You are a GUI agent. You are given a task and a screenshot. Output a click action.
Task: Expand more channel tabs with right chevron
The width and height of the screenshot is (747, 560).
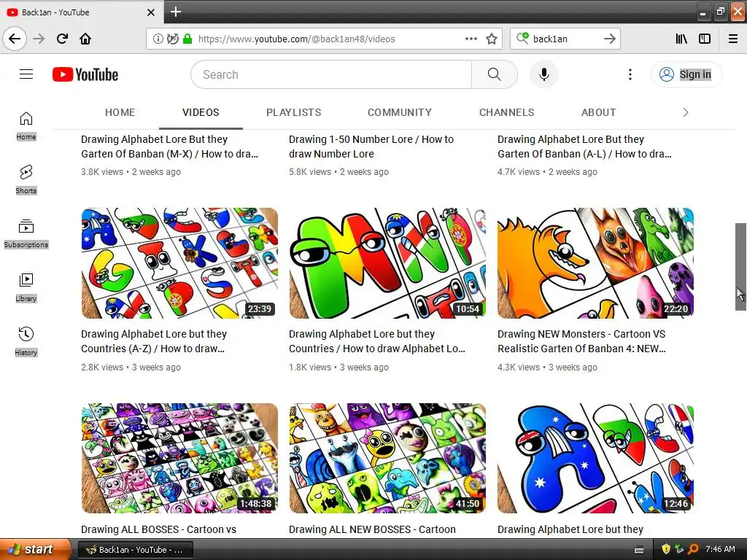coord(686,112)
